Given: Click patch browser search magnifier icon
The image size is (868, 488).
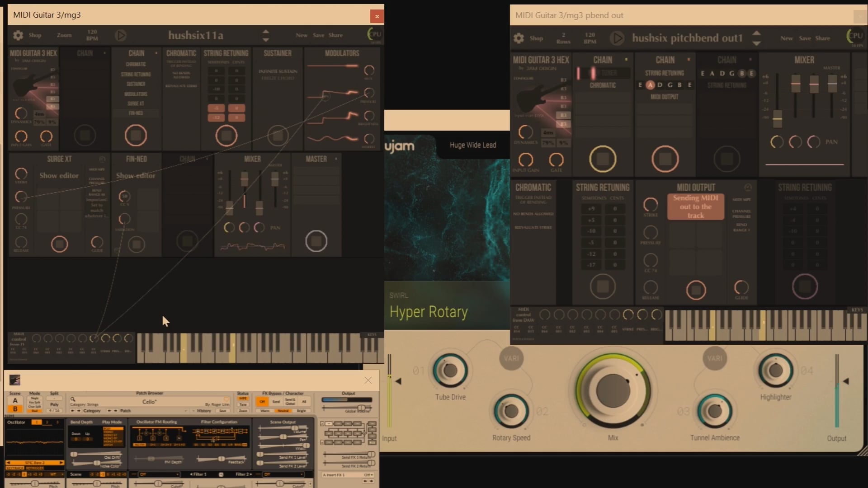Looking at the screenshot, I should click(x=72, y=399).
